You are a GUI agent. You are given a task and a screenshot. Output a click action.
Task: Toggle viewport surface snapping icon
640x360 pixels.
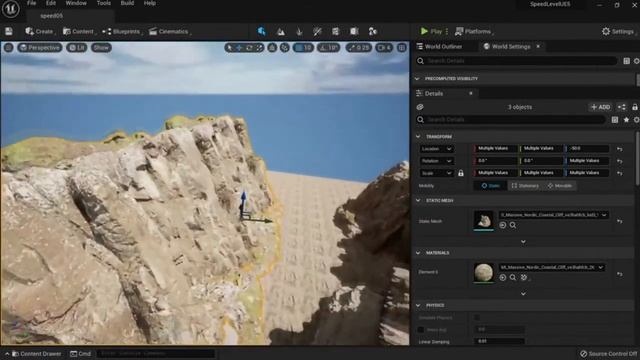(x=285, y=48)
